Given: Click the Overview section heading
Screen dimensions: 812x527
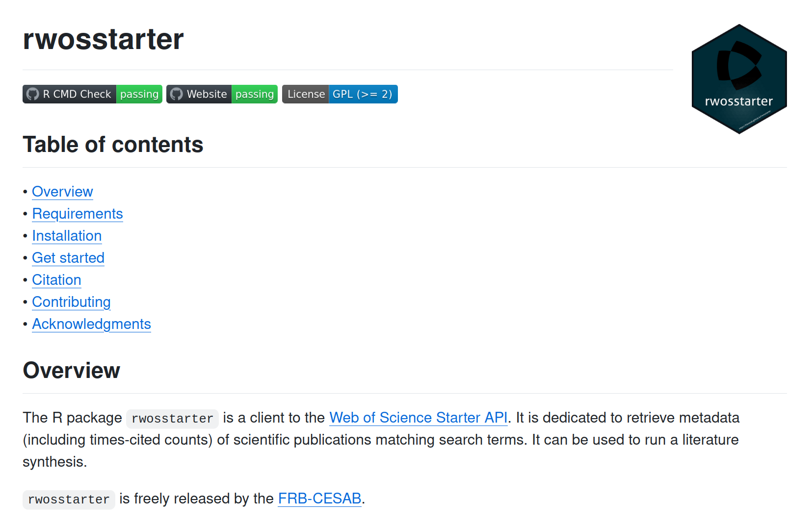Looking at the screenshot, I should 71,371.
